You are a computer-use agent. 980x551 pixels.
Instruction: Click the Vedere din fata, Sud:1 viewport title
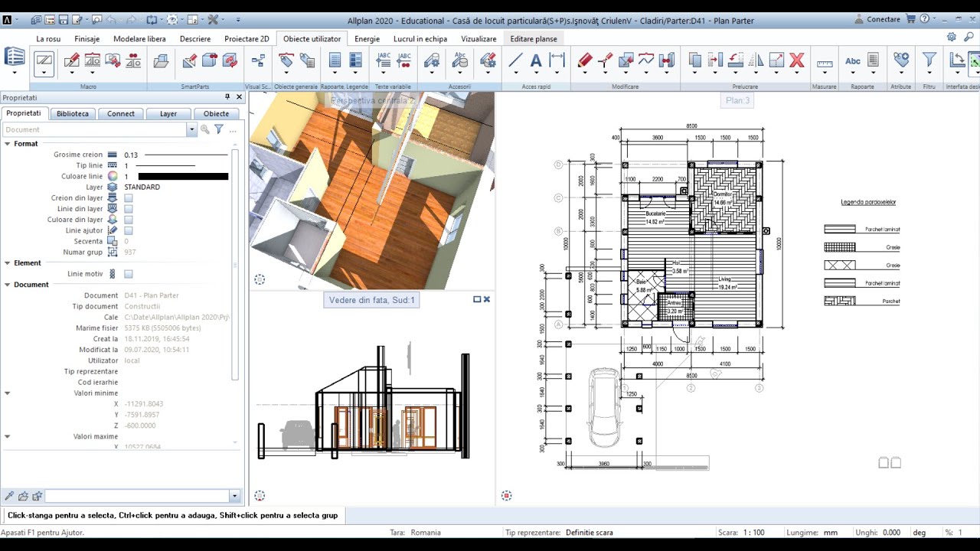(x=371, y=300)
